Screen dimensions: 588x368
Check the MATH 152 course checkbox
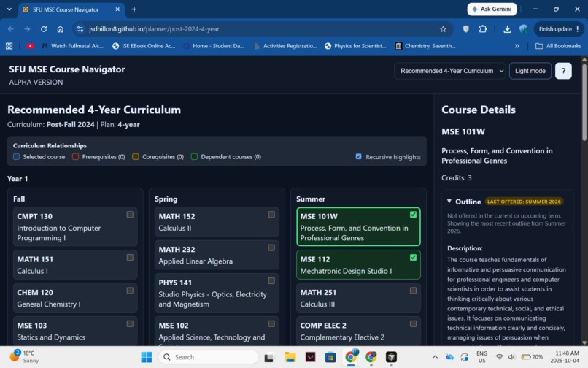pyautogui.click(x=271, y=215)
